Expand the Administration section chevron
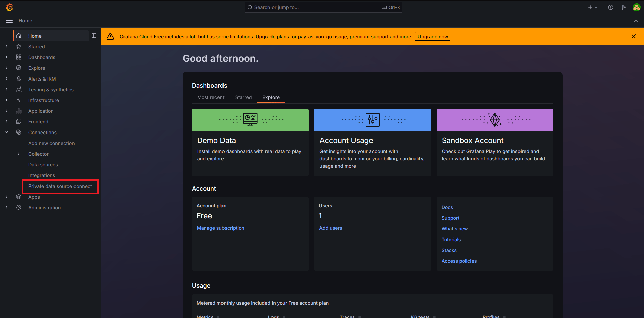The width and height of the screenshot is (644, 318). point(7,207)
